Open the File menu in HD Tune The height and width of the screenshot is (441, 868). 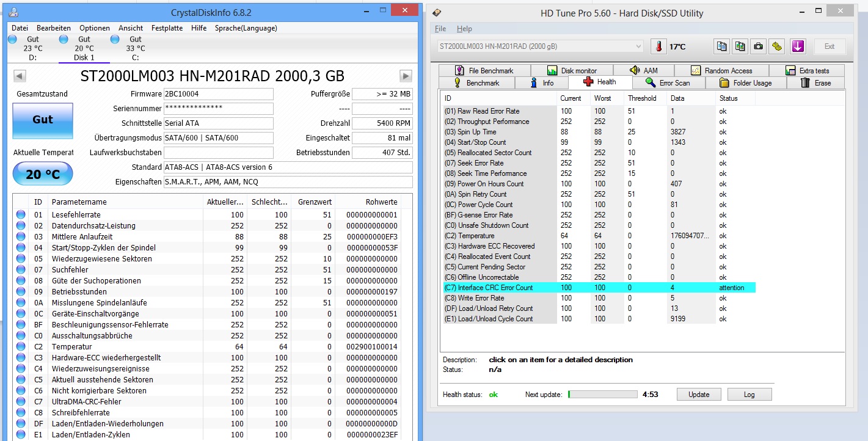tap(440, 29)
